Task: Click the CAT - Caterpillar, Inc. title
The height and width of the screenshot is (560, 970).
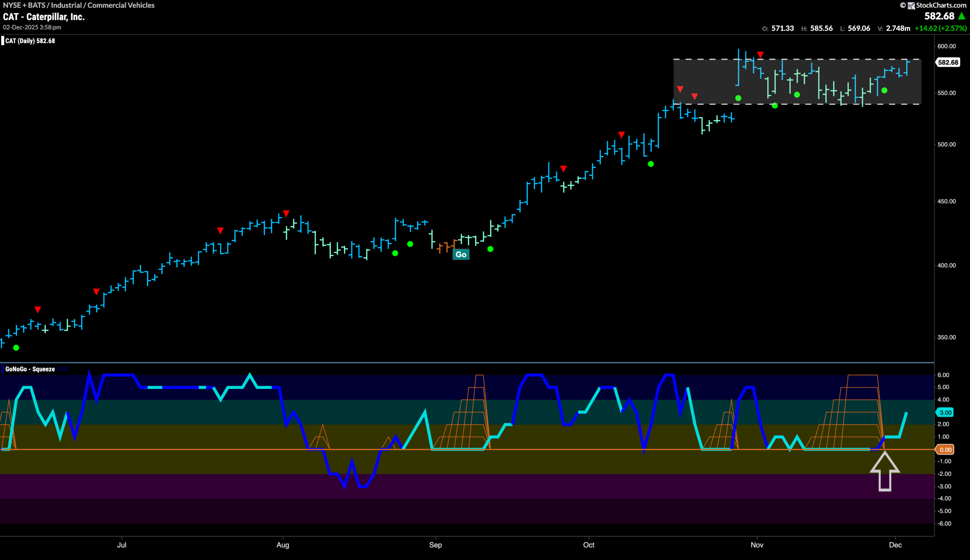Action: tap(44, 17)
